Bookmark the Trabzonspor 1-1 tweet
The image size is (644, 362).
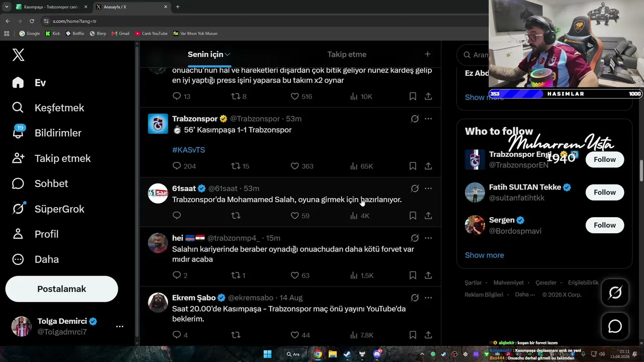413,166
